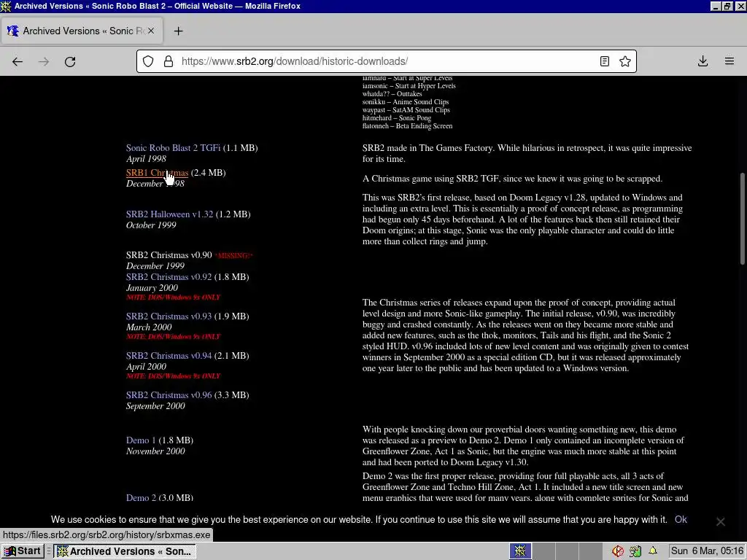Click the forward navigation arrow

click(x=44, y=61)
